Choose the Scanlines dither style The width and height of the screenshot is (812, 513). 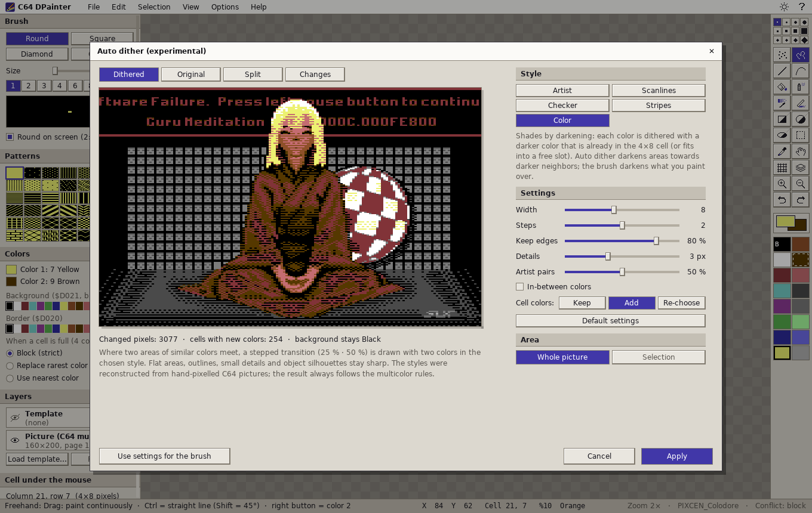[x=659, y=91]
